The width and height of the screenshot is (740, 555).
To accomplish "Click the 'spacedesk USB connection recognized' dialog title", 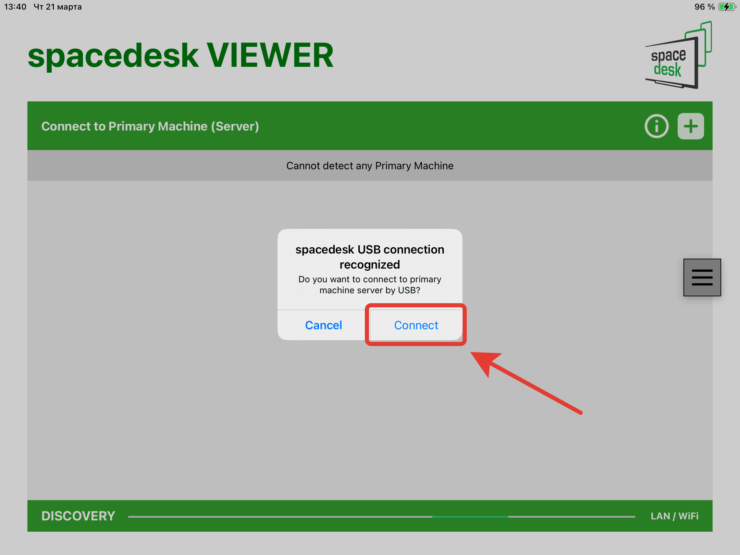I will pos(369,256).
